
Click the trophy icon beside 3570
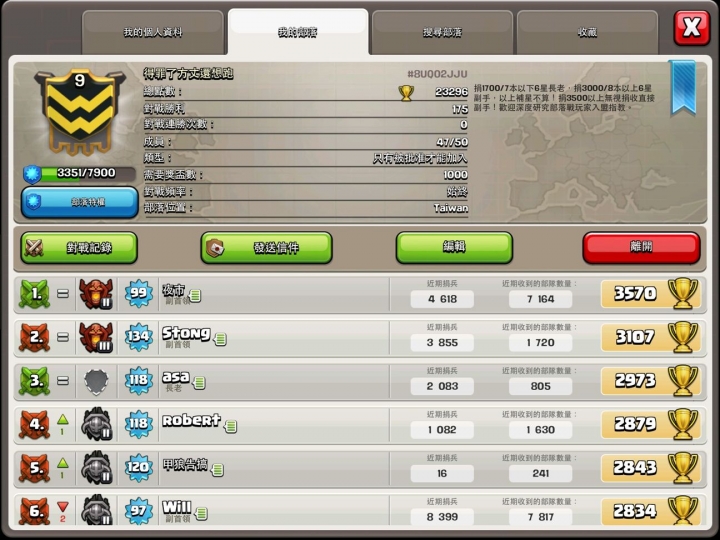[x=683, y=293]
